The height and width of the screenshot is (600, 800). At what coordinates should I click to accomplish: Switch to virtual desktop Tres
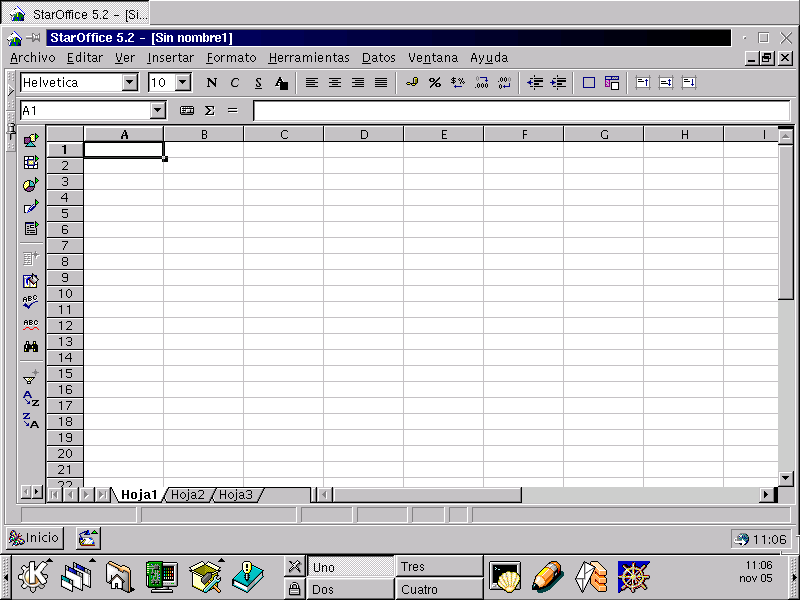pos(439,567)
